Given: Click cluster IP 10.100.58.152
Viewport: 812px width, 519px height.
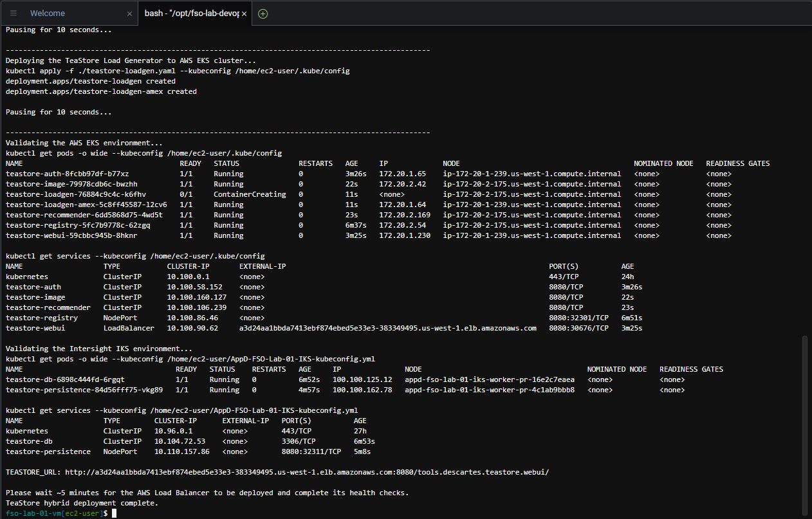Looking at the screenshot, I should 194,287.
